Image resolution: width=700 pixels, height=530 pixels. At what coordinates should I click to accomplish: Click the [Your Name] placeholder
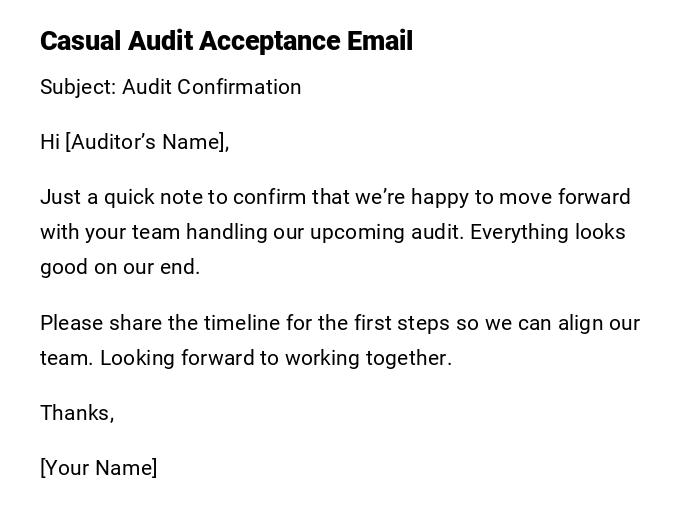pyautogui.click(x=98, y=468)
